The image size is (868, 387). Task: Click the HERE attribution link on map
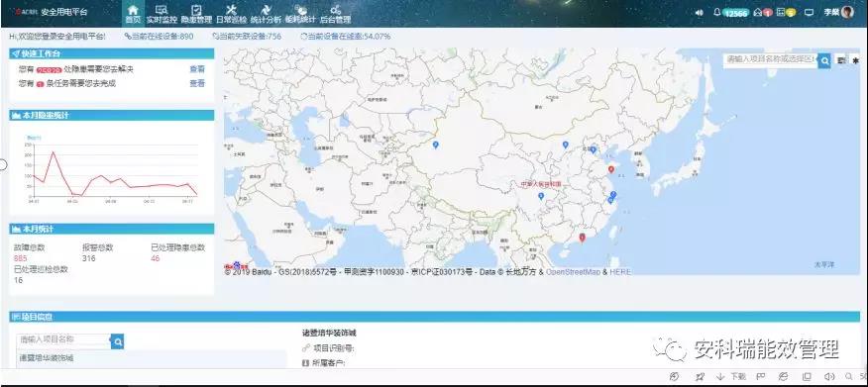click(x=620, y=271)
